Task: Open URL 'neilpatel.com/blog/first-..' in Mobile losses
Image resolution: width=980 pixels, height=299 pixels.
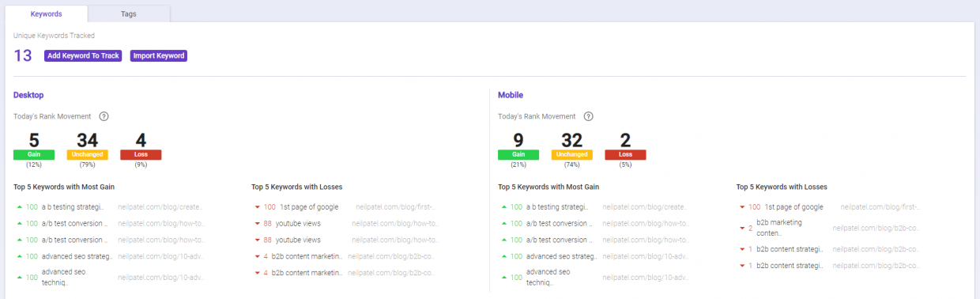Action: (x=881, y=206)
